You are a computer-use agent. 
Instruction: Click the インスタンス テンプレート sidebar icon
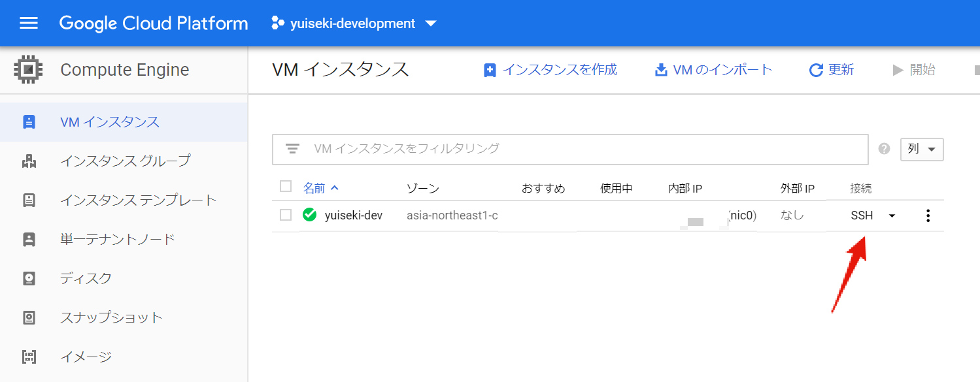tap(29, 200)
